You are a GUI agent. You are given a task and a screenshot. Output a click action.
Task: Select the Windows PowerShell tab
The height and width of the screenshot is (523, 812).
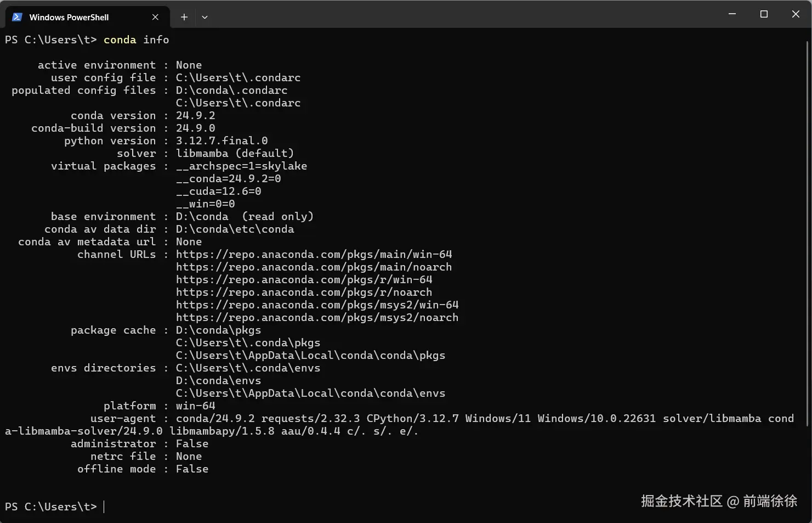coord(88,17)
